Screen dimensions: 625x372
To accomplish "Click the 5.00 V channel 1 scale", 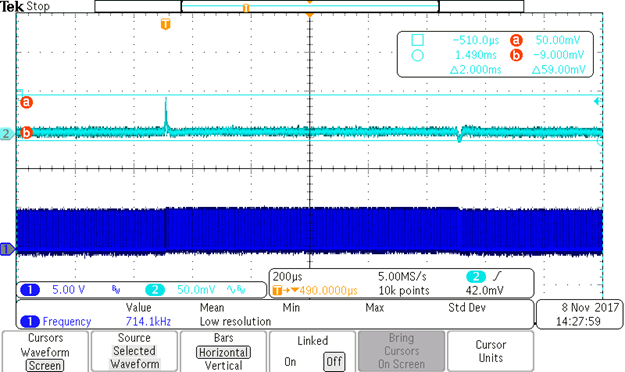I will pyautogui.click(x=69, y=290).
